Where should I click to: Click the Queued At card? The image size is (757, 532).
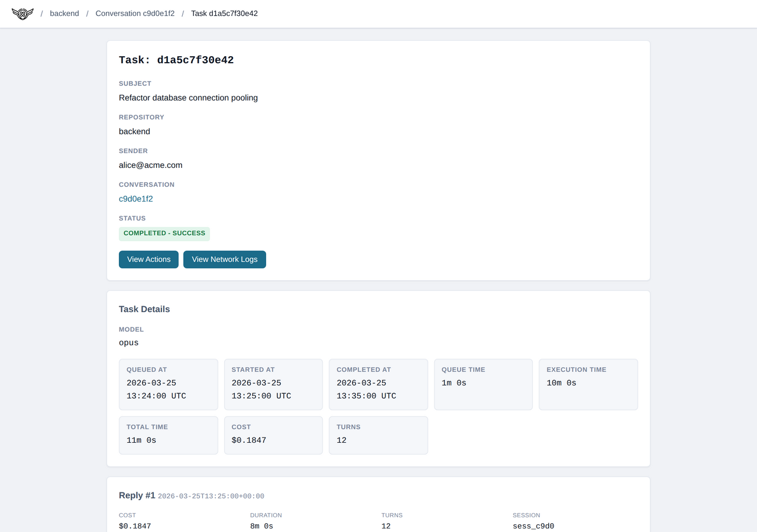tap(168, 384)
